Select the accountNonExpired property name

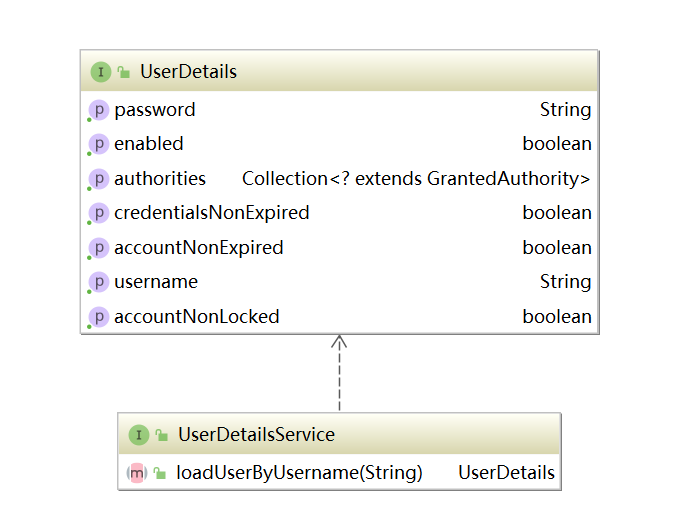pos(199,248)
